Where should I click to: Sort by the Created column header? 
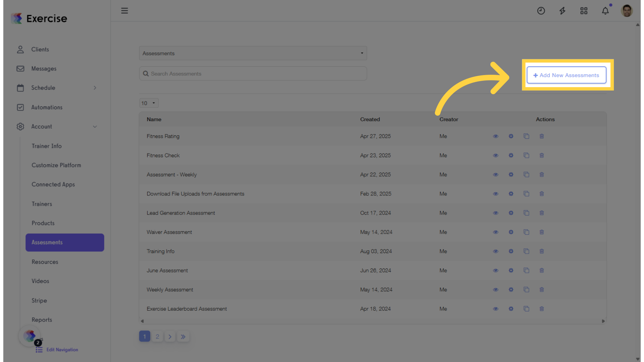pos(370,119)
